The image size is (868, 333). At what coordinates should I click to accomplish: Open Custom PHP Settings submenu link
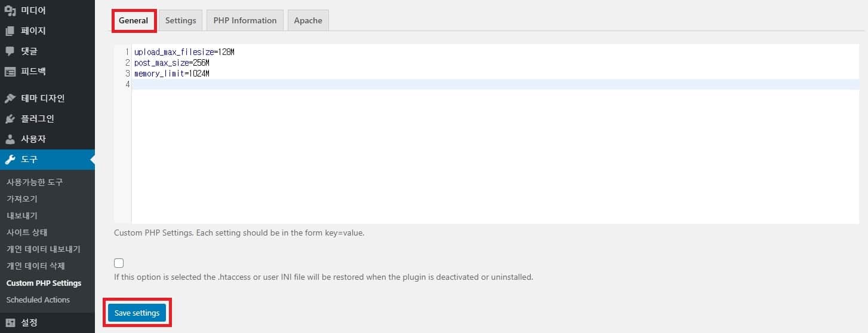(44, 283)
